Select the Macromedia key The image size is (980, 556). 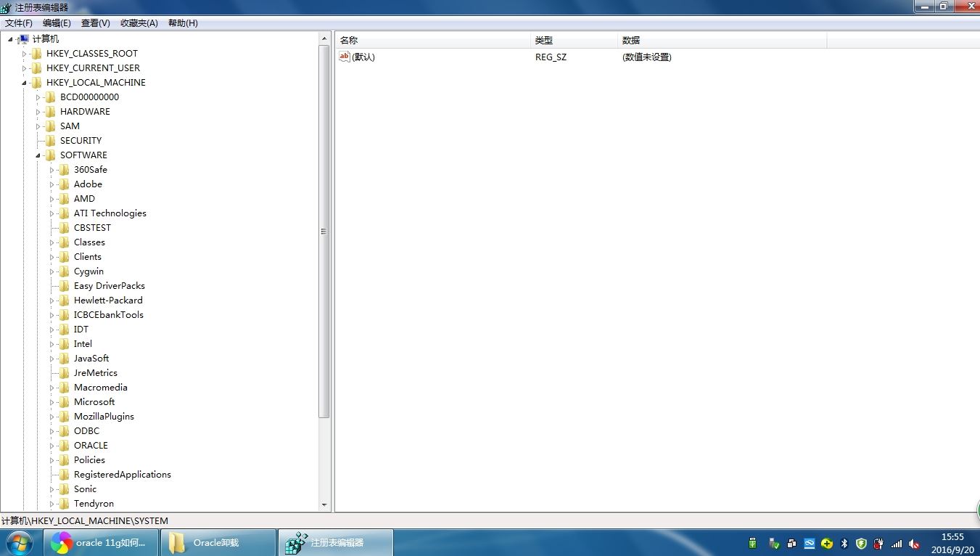(101, 388)
